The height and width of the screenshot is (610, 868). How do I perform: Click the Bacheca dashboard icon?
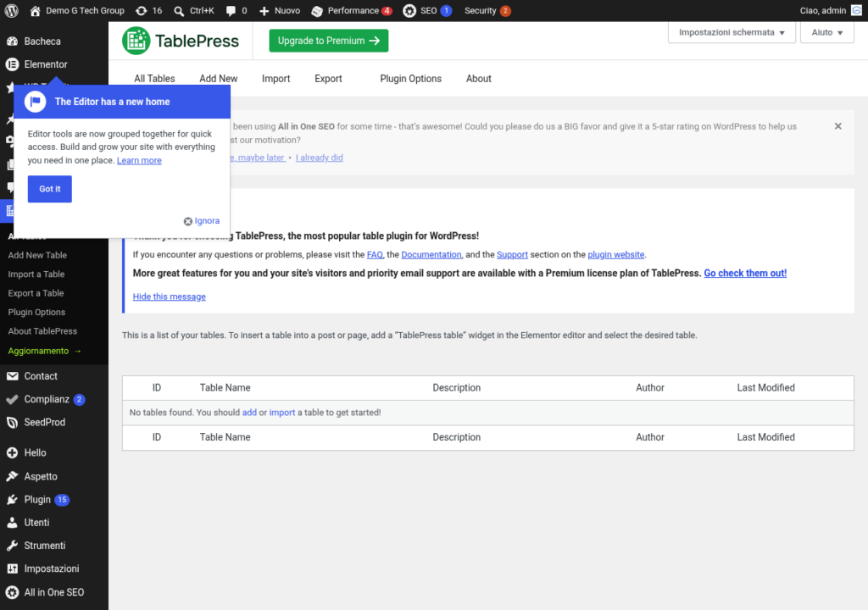12,41
